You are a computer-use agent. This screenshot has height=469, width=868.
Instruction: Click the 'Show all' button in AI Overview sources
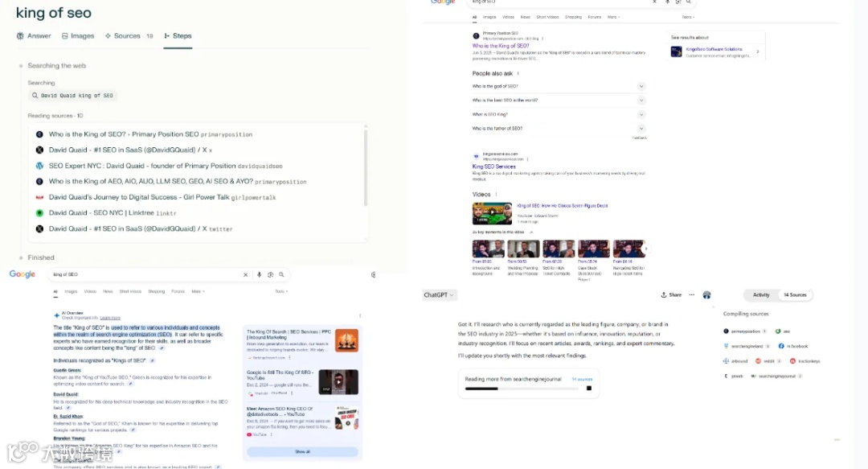click(302, 452)
